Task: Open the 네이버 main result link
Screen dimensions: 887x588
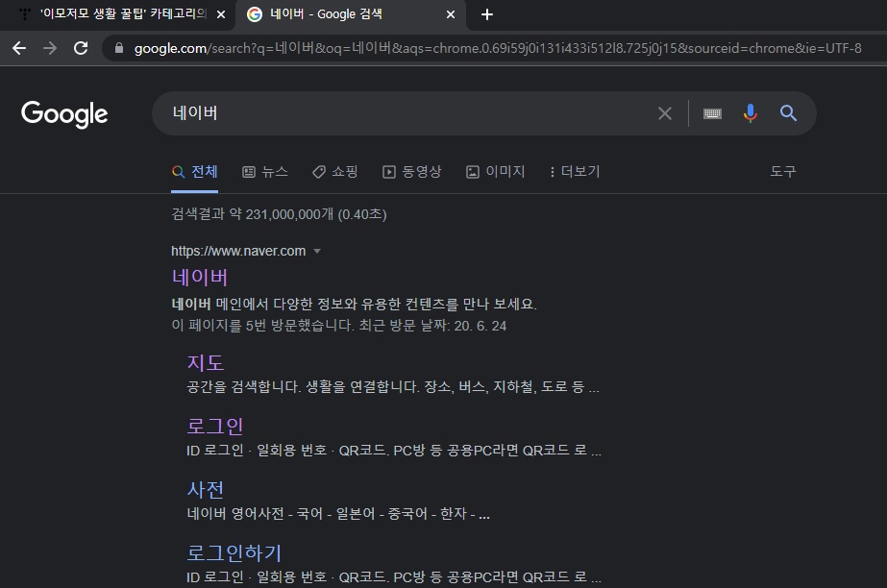Action: (x=200, y=277)
